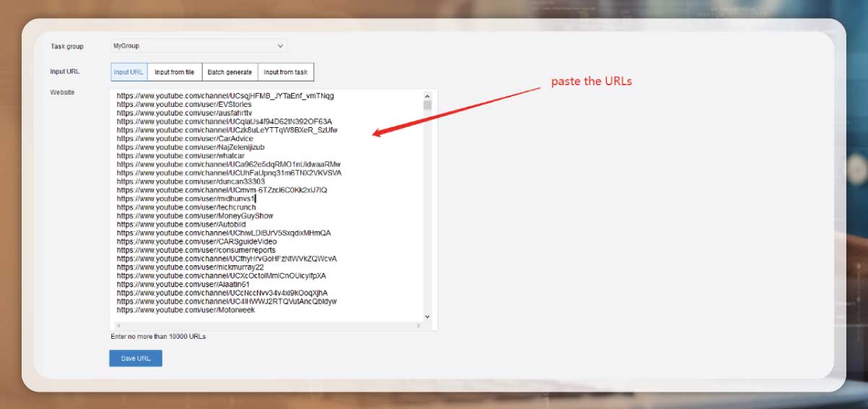The height and width of the screenshot is (409, 868).
Task: Open the Task group MyGroup dropdown
Action: click(199, 46)
